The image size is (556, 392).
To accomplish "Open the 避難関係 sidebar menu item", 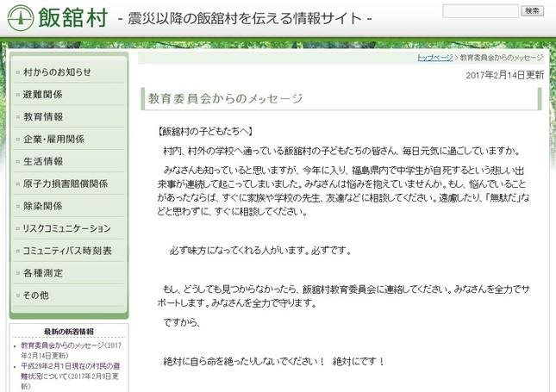I will point(42,95).
